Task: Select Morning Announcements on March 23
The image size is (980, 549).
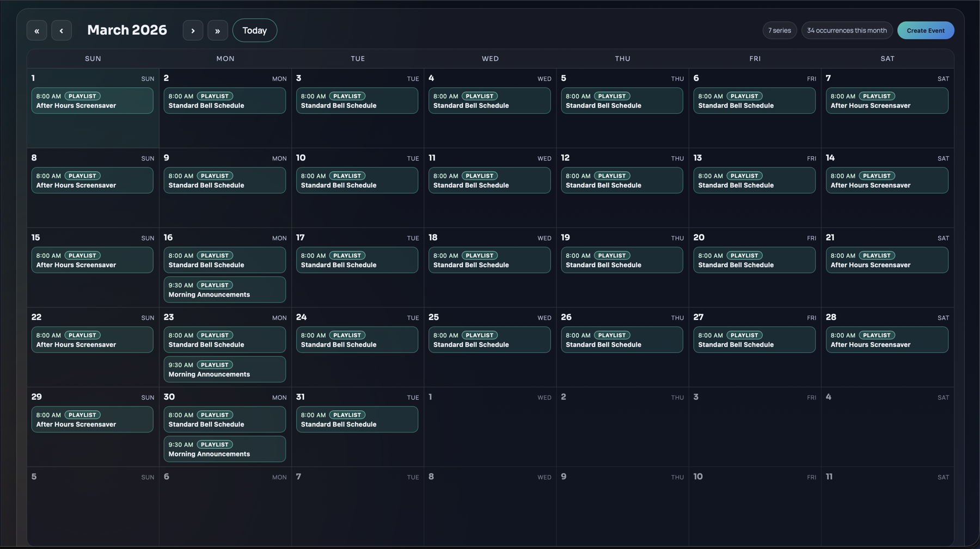Action: [224, 369]
